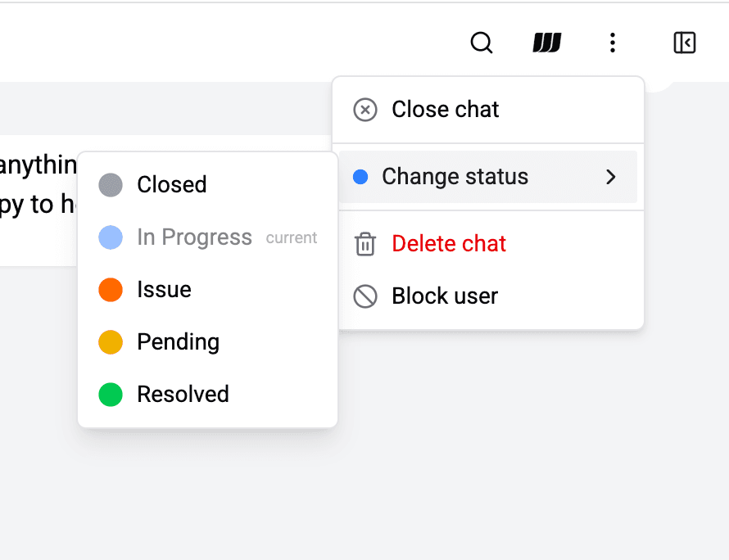Pick the Issue status option

(x=165, y=290)
